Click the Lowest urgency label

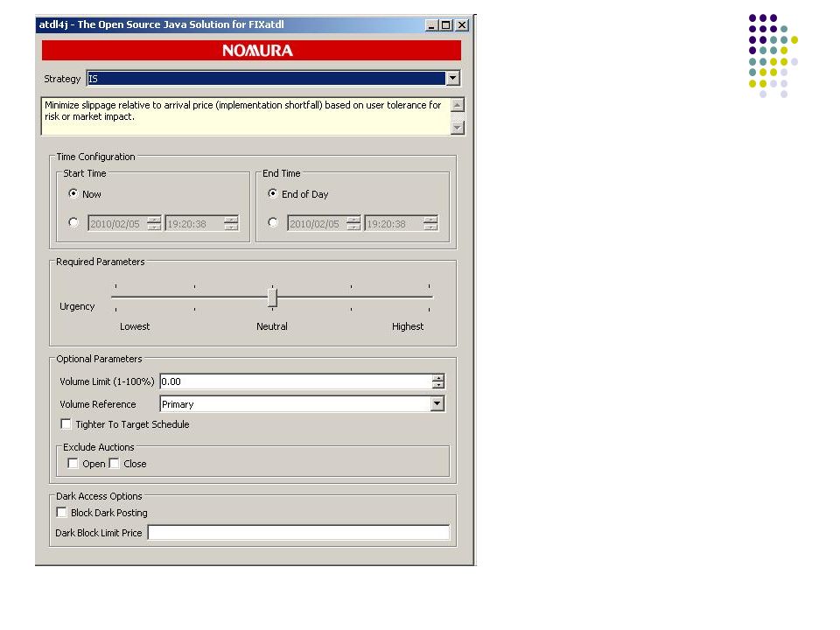(x=135, y=326)
